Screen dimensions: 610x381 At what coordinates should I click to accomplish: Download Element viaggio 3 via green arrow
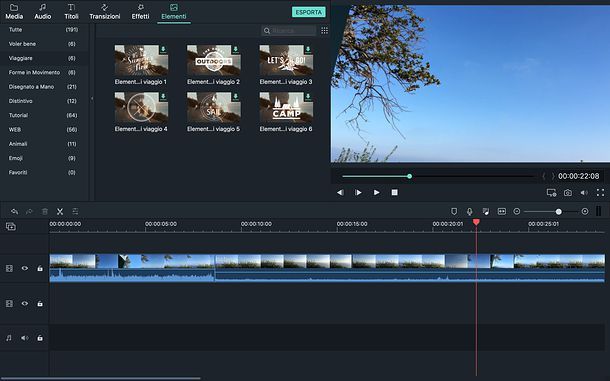click(x=308, y=49)
